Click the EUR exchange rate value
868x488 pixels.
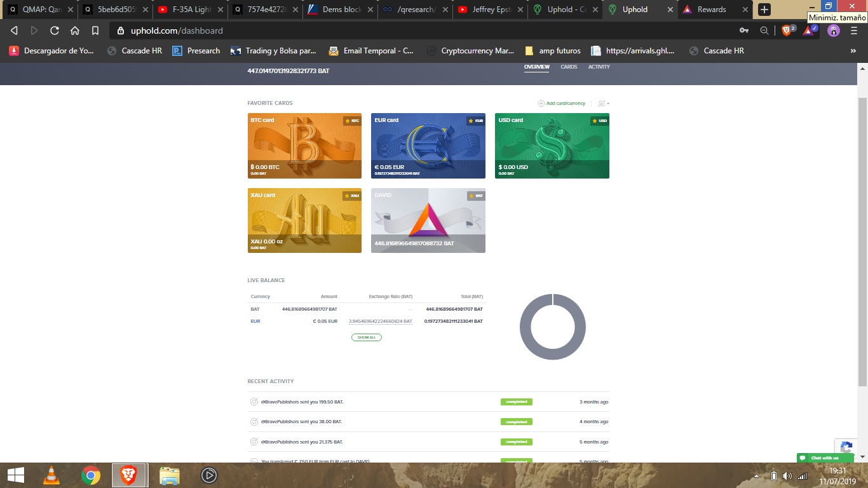(x=381, y=322)
